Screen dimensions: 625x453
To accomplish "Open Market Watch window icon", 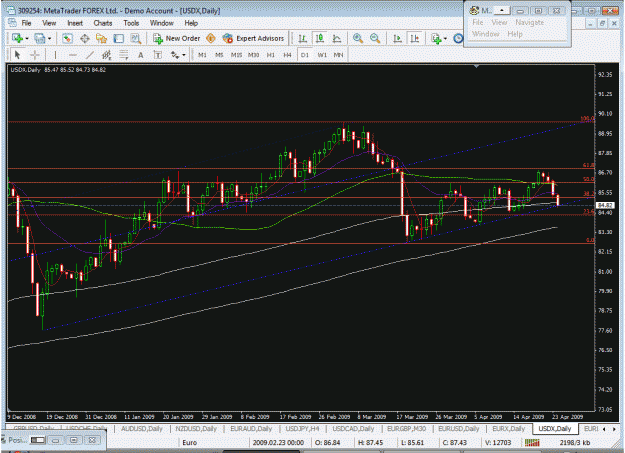I will (x=67, y=39).
